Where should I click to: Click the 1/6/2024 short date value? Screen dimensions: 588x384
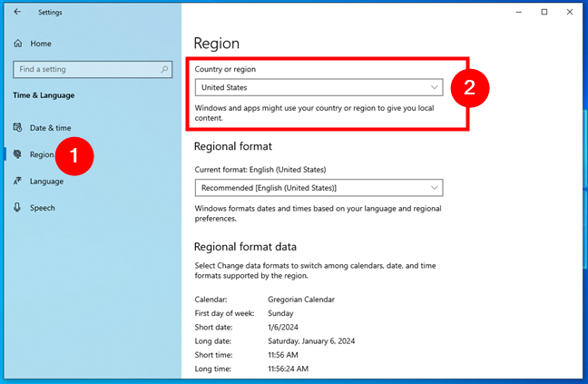[283, 327]
